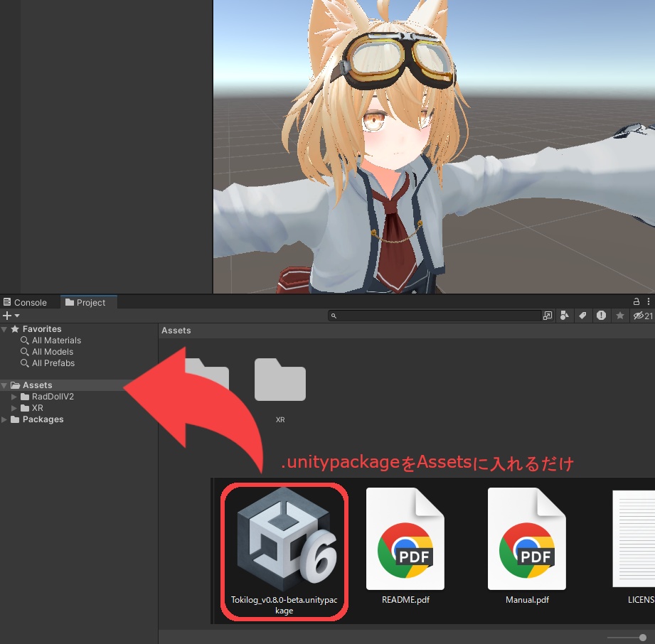This screenshot has width=655, height=644.
Task: Open the hidden packages alert filter icon
Action: click(601, 316)
